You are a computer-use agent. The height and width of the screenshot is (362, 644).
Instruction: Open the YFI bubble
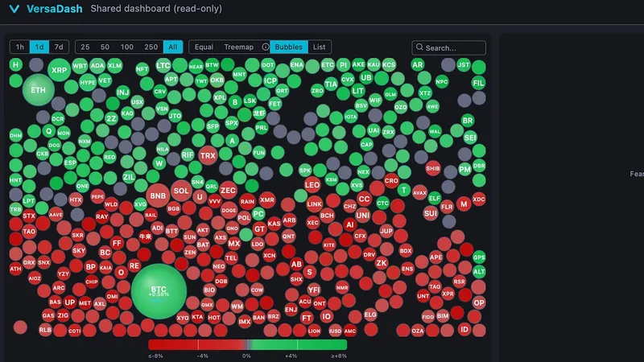click(314, 290)
